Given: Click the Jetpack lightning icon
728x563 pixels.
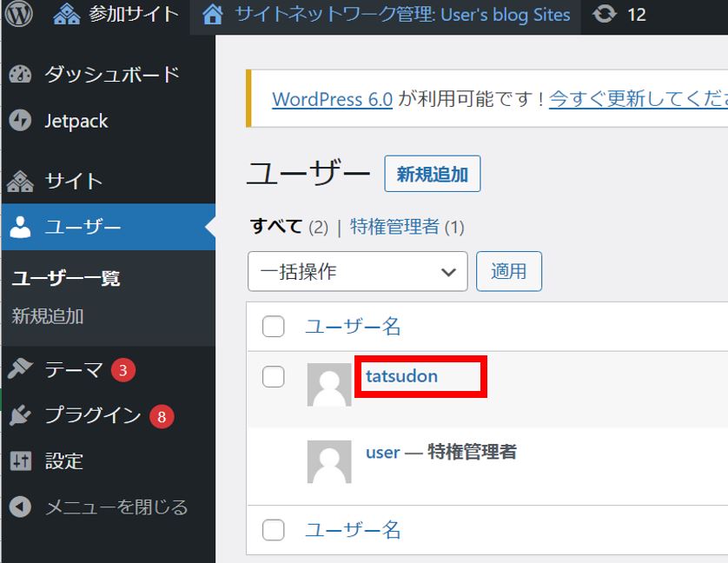Looking at the screenshot, I should [20, 121].
